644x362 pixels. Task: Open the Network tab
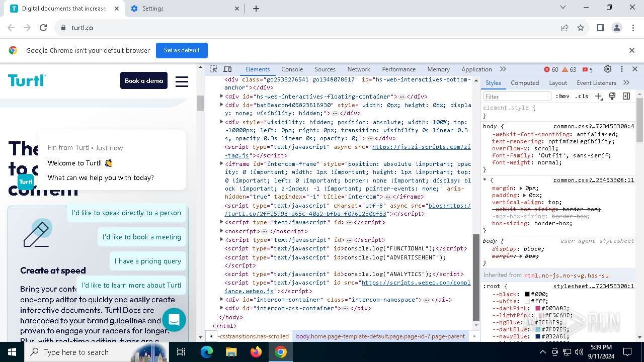[359, 69]
